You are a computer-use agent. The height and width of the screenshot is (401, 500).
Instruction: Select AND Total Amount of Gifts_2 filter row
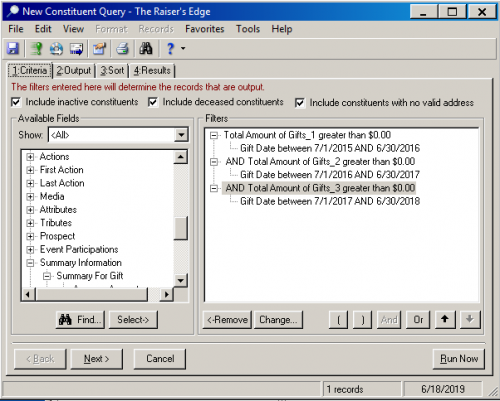[x=320, y=162]
